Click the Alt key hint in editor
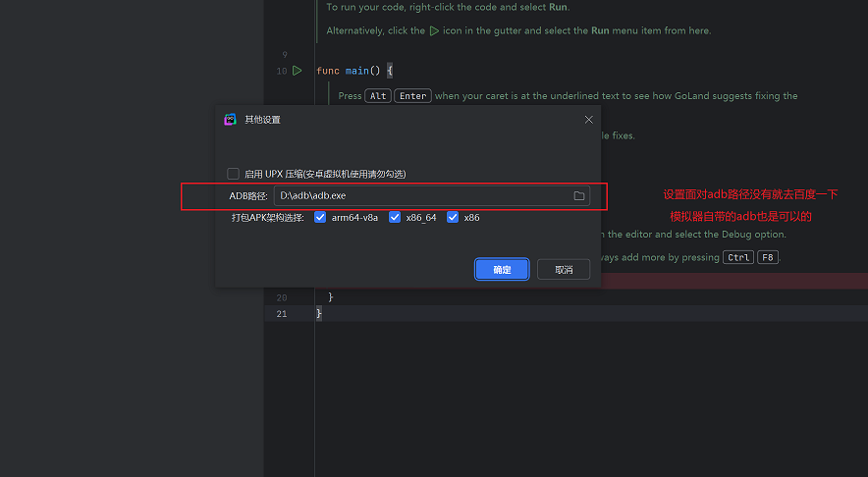868x477 pixels. pos(378,96)
